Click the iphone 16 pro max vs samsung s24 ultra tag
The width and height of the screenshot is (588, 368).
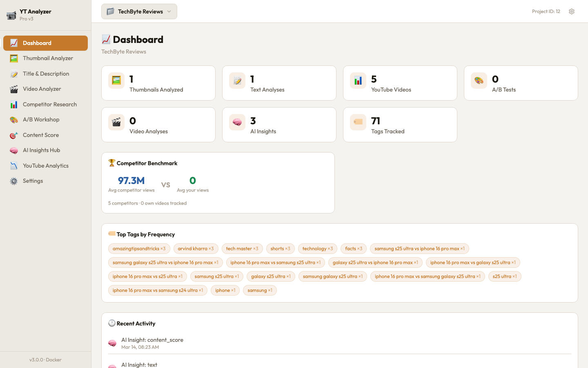158,290
